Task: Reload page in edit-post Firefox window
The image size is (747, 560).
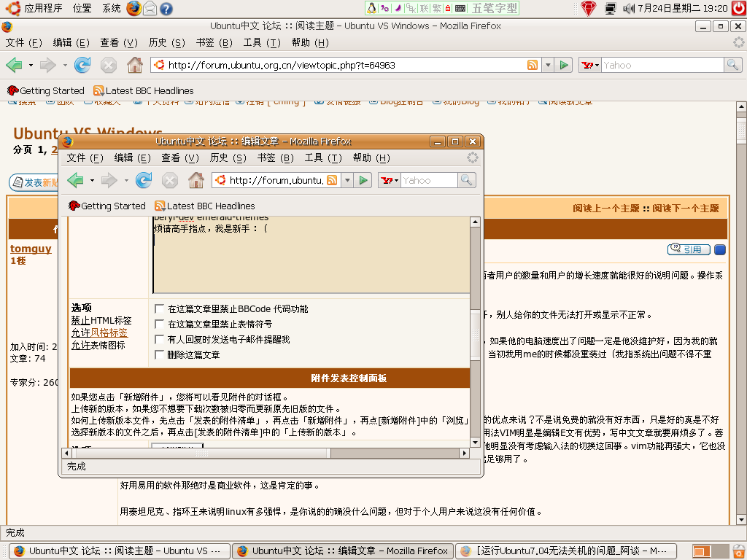Action: pos(144,181)
